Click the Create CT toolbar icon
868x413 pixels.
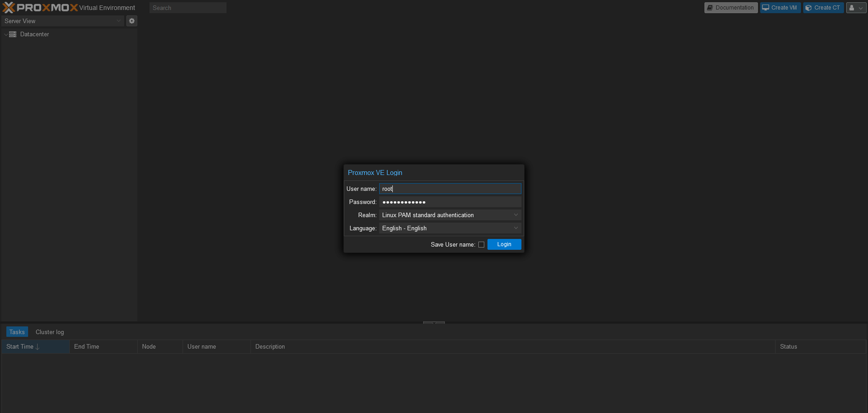(810, 7)
